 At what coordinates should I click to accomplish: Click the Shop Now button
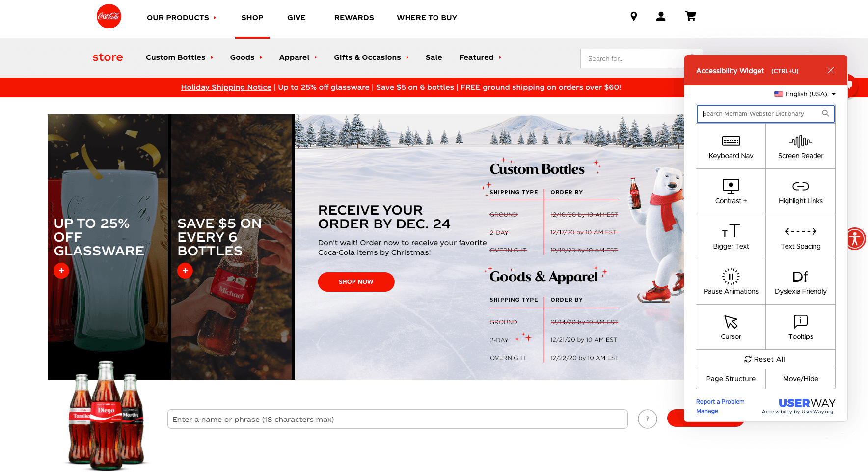(356, 282)
